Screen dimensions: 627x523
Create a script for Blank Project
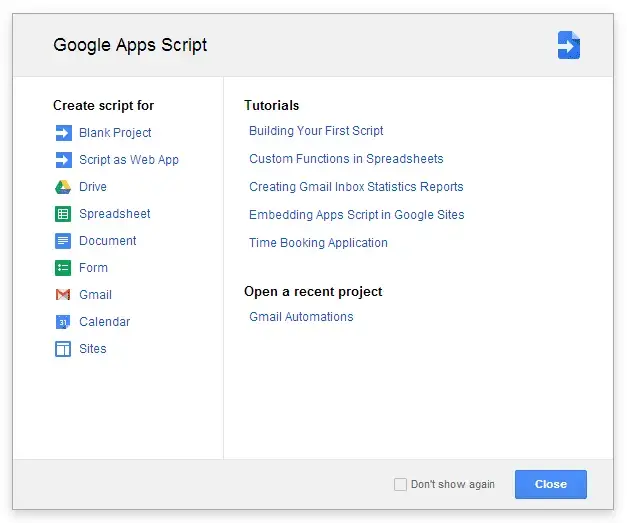115,133
